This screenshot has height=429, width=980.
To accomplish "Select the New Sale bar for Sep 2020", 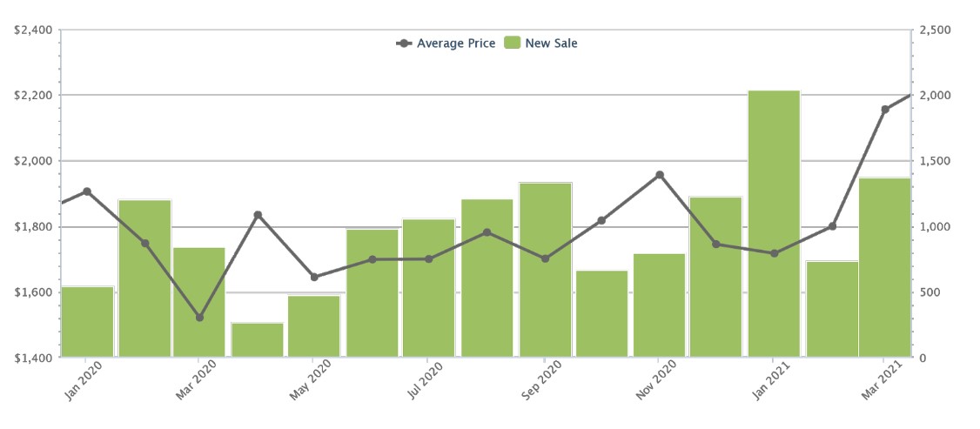I will (x=545, y=270).
